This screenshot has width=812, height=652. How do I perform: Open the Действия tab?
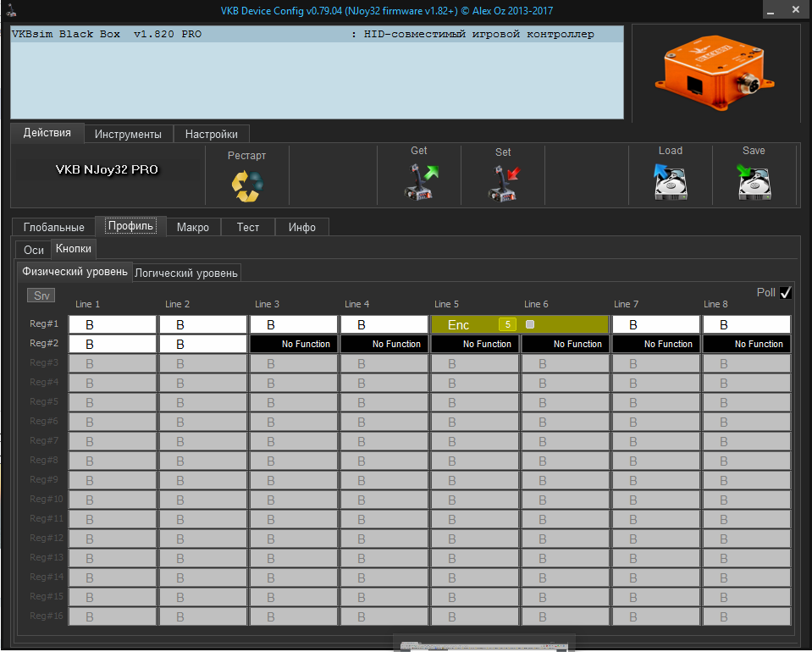[x=47, y=133]
